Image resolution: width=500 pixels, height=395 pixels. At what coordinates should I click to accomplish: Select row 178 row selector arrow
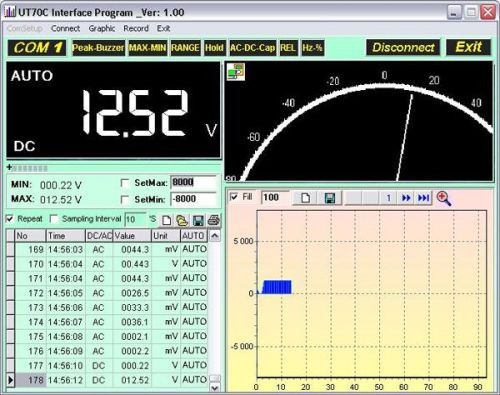(x=10, y=380)
